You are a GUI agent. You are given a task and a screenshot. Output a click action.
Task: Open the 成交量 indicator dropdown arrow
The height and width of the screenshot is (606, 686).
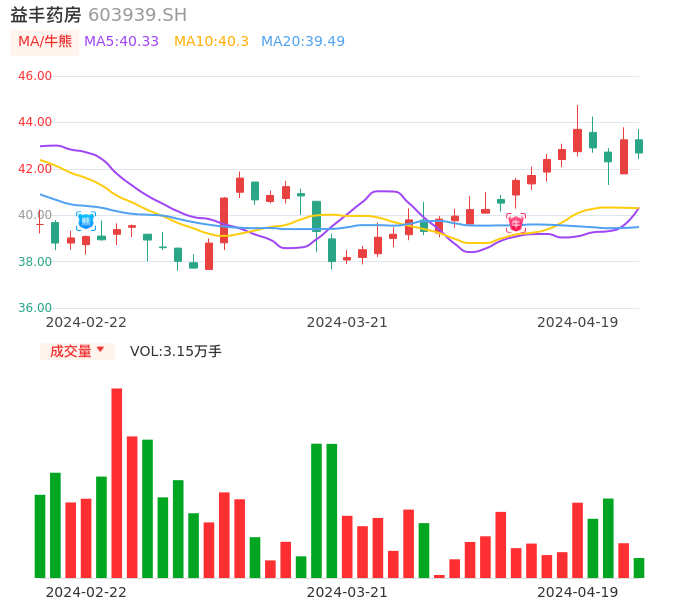pos(100,350)
